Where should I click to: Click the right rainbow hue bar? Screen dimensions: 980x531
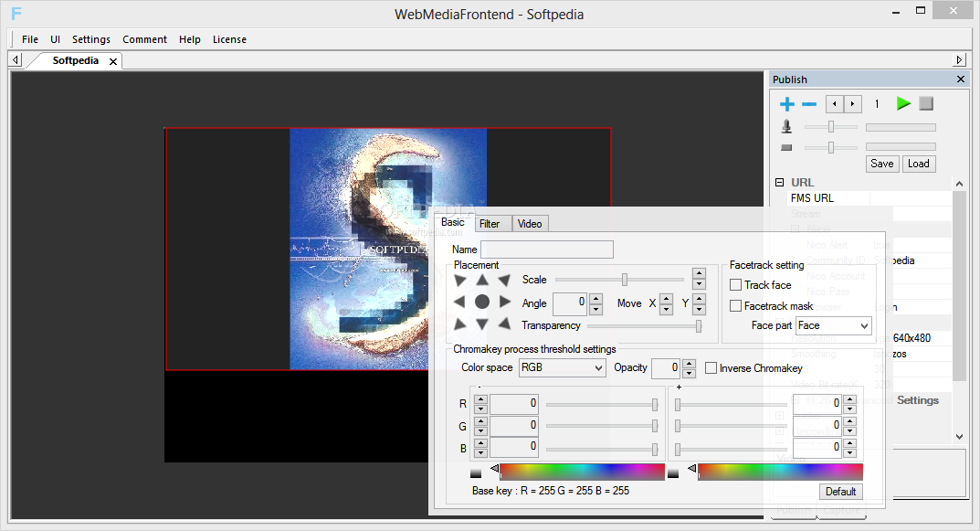point(780,473)
